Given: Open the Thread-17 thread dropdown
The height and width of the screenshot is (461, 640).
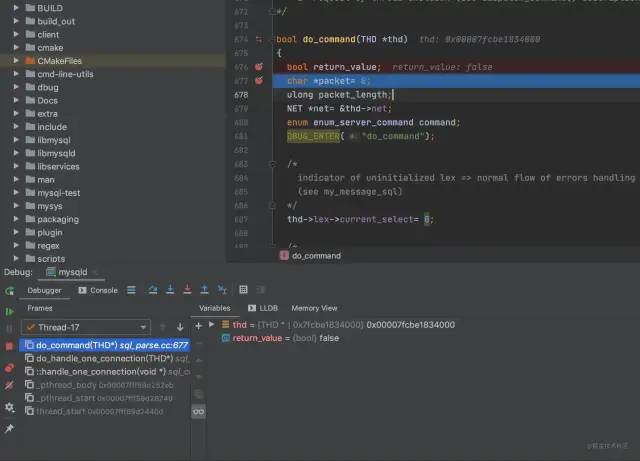Looking at the screenshot, I should [86, 327].
